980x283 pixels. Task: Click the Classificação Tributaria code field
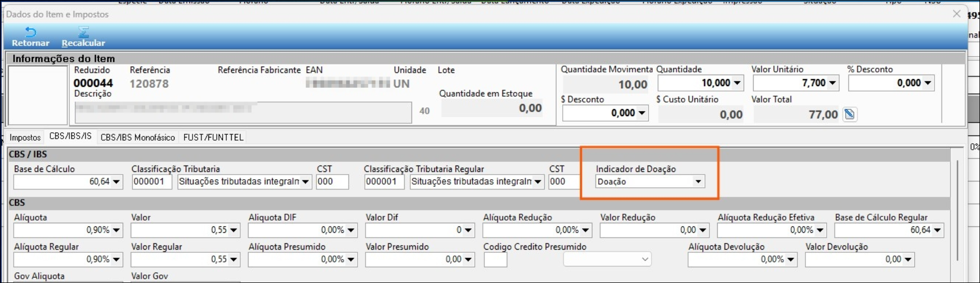[151, 182]
